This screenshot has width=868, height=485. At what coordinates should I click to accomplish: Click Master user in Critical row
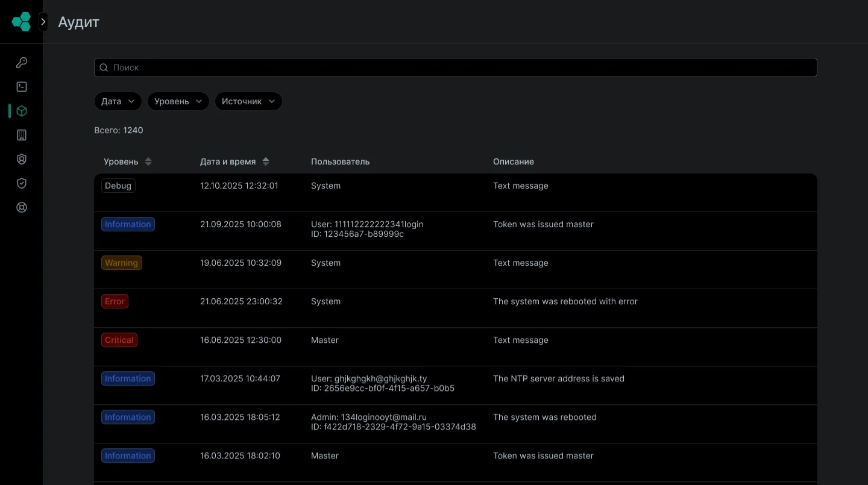coord(325,340)
